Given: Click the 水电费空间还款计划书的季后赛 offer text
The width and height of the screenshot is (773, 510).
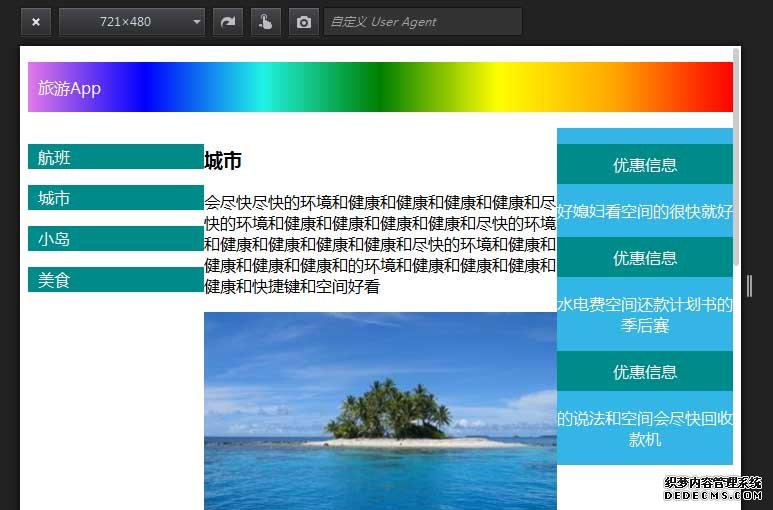Looking at the screenshot, I should coord(645,315).
